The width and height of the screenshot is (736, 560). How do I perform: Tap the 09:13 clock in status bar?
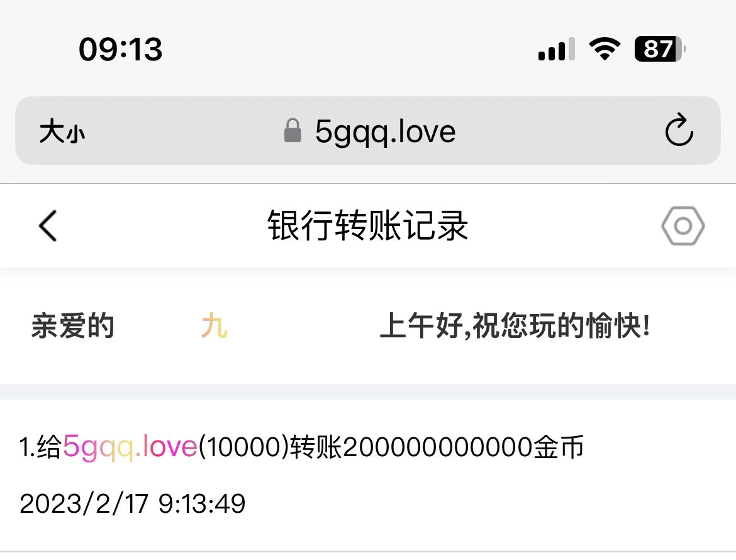(121, 49)
